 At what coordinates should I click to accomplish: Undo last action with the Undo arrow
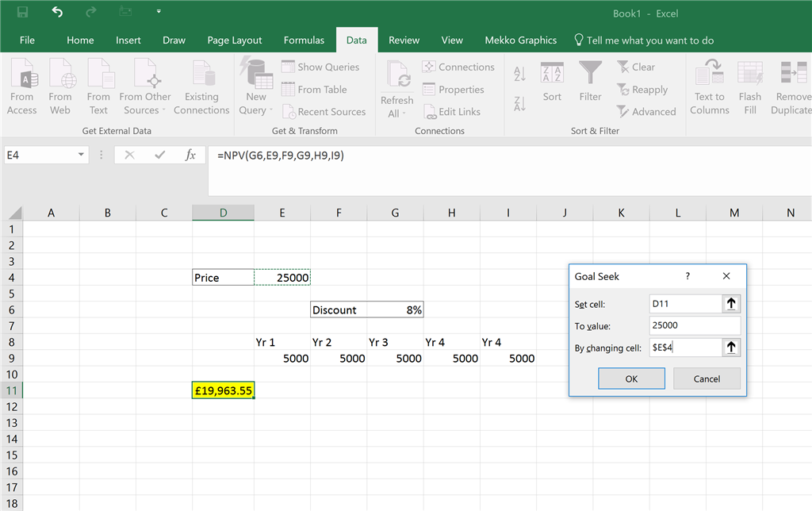pyautogui.click(x=57, y=12)
